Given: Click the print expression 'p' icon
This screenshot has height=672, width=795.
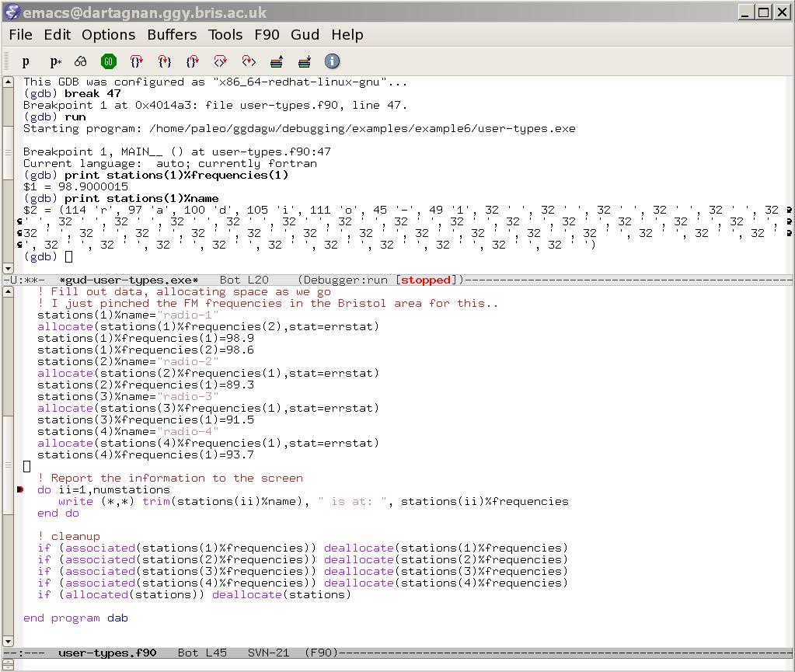Looking at the screenshot, I should [26, 61].
